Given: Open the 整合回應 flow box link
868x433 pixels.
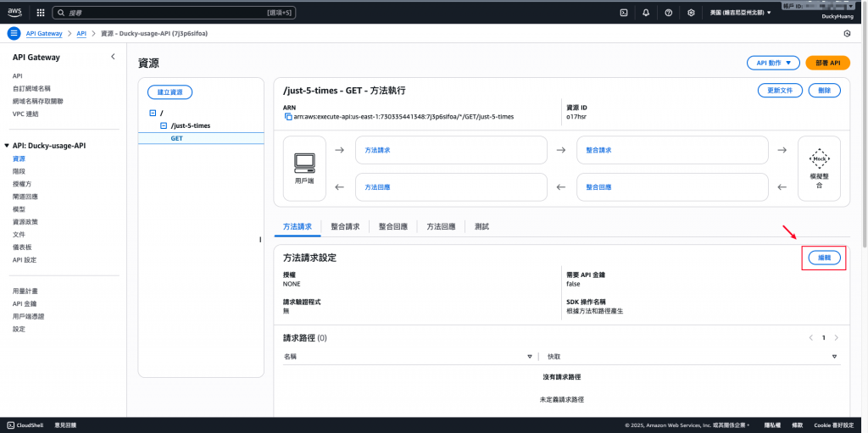Looking at the screenshot, I should click(598, 187).
